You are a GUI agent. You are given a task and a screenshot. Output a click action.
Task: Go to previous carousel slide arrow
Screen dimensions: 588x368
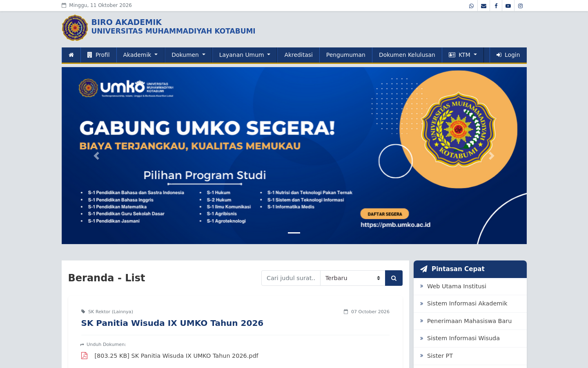click(96, 156)
